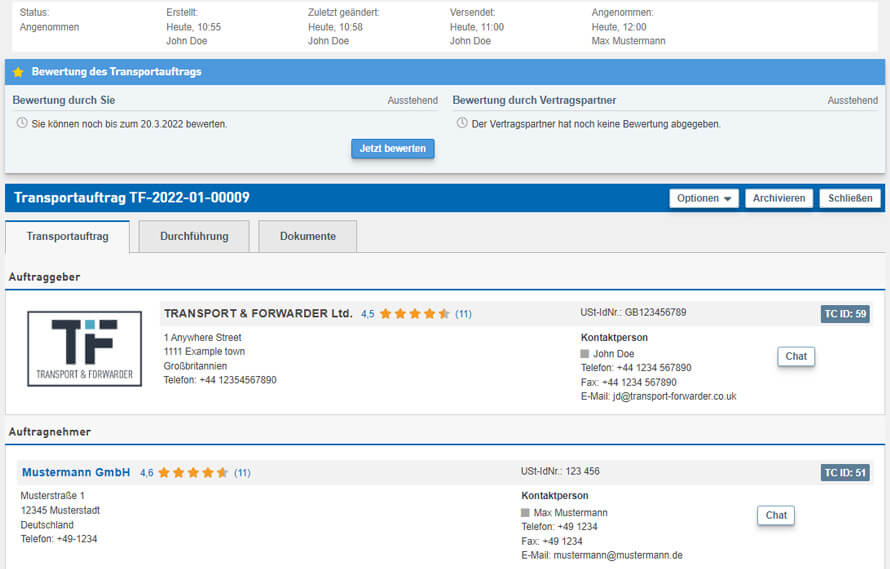Open the Dokumente tab
Screen dimensions: 890x569
point(307,237)
